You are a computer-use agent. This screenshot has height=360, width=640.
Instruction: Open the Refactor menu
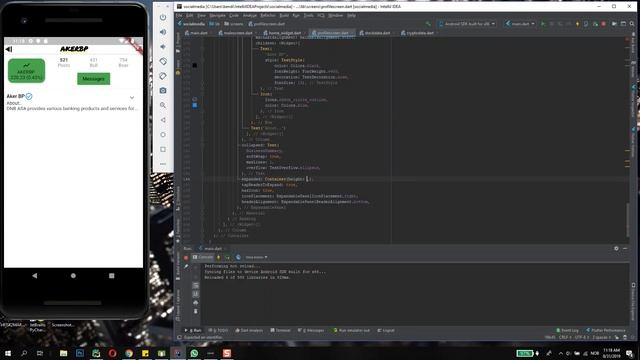point(268,16)
